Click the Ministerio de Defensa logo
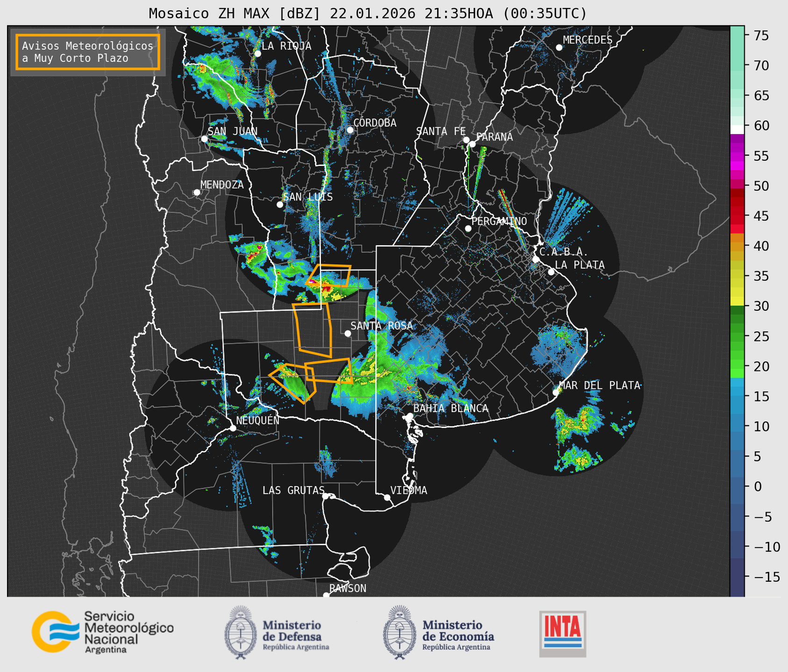 click(x=277, y=632)
